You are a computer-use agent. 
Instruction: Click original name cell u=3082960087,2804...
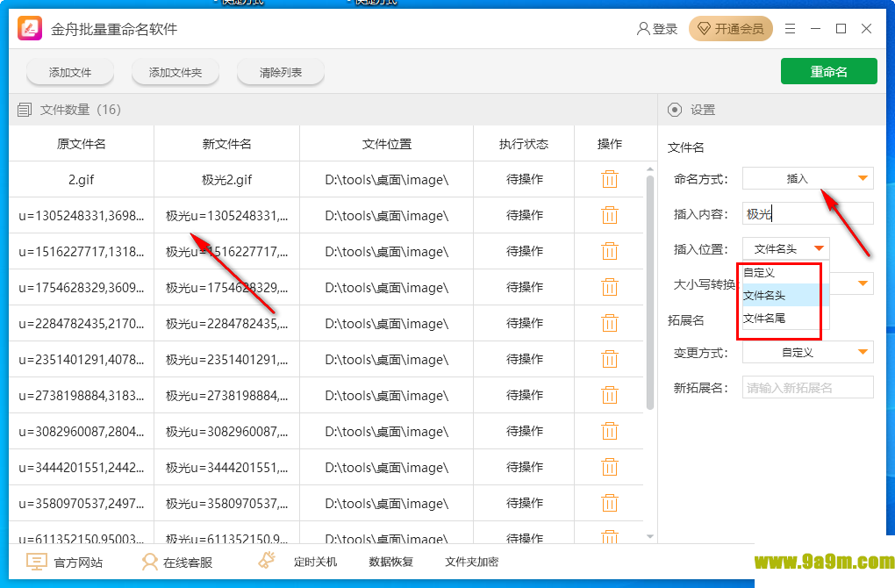pos(81,432)
